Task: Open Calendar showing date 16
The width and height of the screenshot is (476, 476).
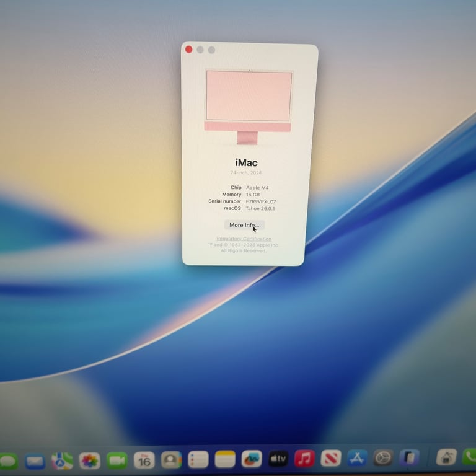Action: click(x=144, y=461)
